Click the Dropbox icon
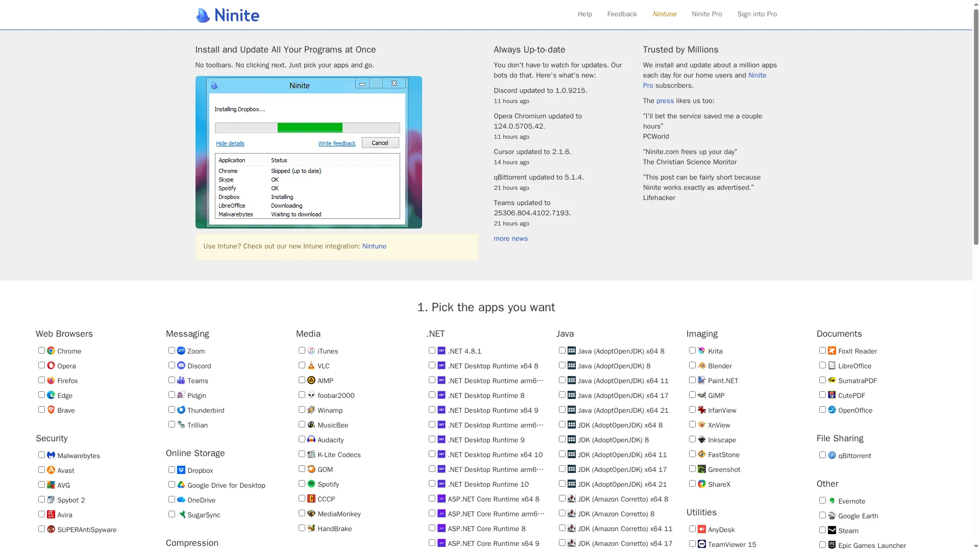 (181, 470)
